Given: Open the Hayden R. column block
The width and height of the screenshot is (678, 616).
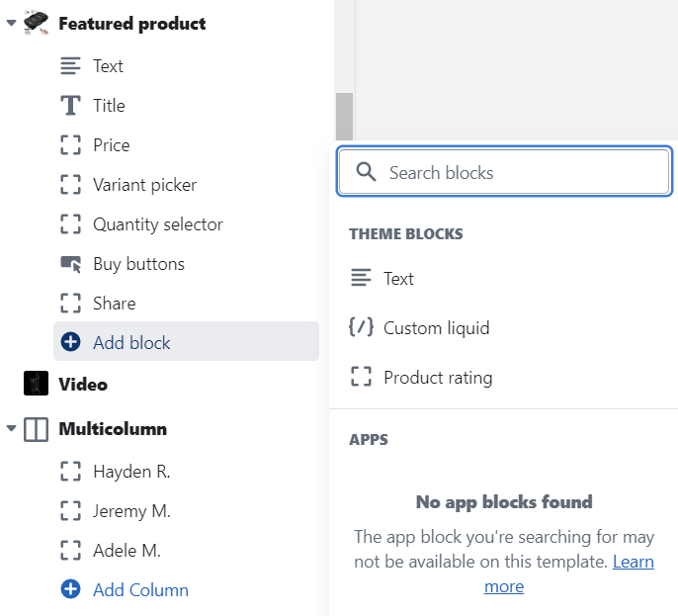Looking at the screenshot, I should coord(131,472).
